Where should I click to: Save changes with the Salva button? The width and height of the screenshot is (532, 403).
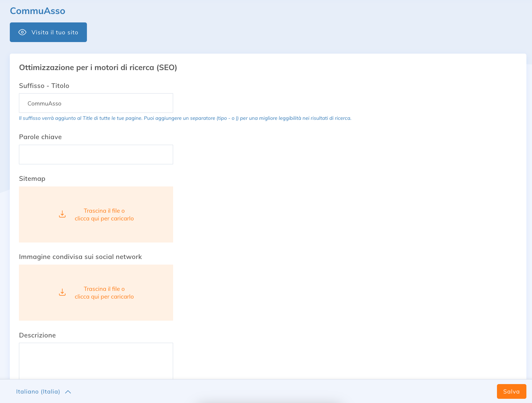coord(511,391)
